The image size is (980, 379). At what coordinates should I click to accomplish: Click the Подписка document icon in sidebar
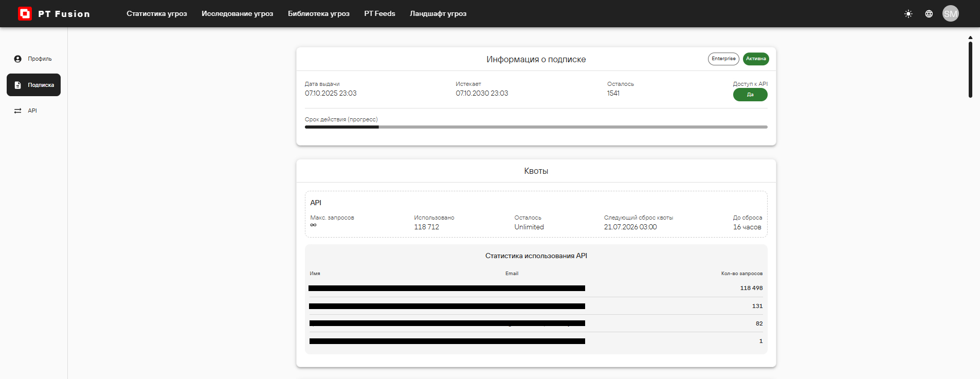coord(18,85)
